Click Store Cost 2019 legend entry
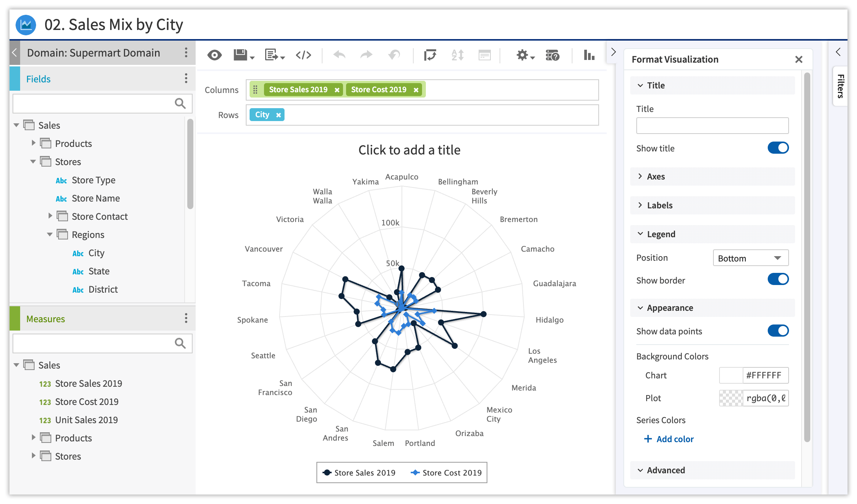 (446, 473)
